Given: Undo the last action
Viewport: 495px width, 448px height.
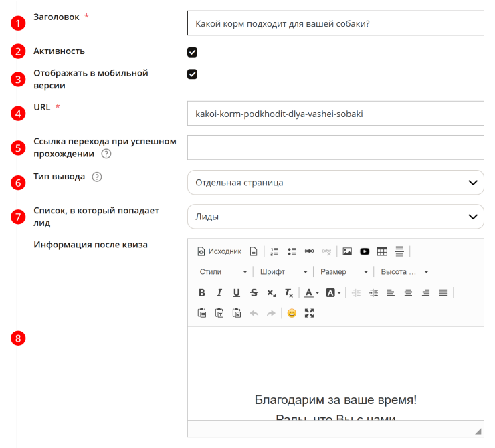Looking at the screenshot, I should (x=254, y=313).
